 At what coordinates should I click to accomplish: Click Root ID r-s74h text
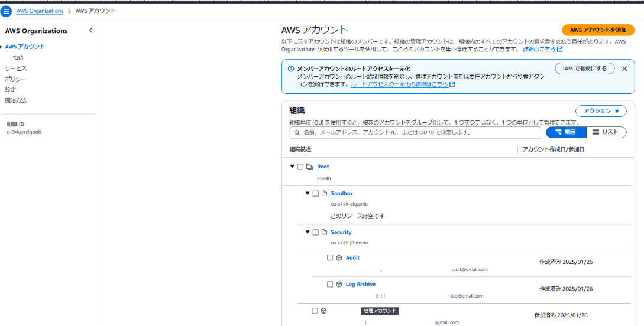click(324, 178)
